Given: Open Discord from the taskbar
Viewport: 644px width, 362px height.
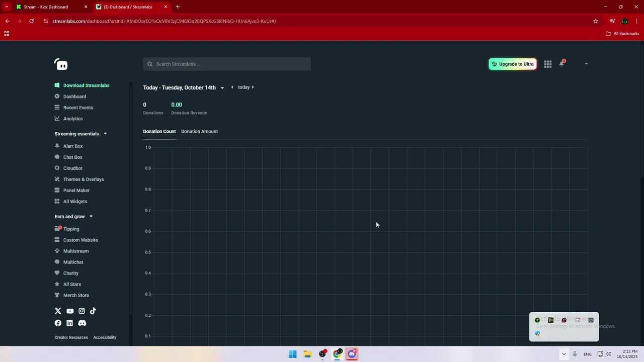Looking at the screenshot, I should (352, 354).
